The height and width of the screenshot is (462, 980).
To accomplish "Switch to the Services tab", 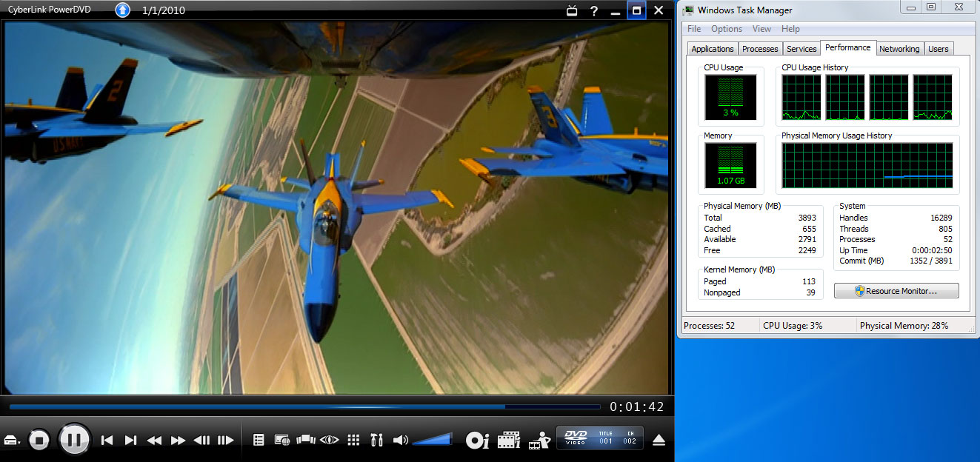I will pyautogui.click(x=801, y=49).
